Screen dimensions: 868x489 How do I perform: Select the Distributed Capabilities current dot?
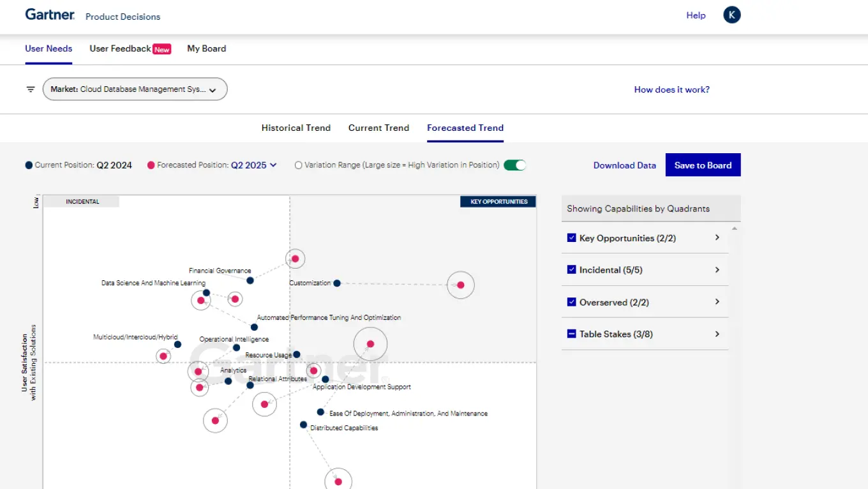pos(303,425)
